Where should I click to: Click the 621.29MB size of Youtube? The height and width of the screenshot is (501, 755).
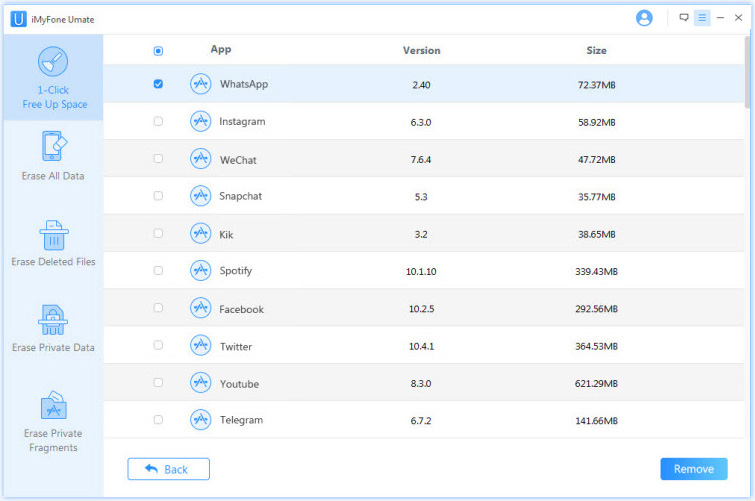click(596, 384)
